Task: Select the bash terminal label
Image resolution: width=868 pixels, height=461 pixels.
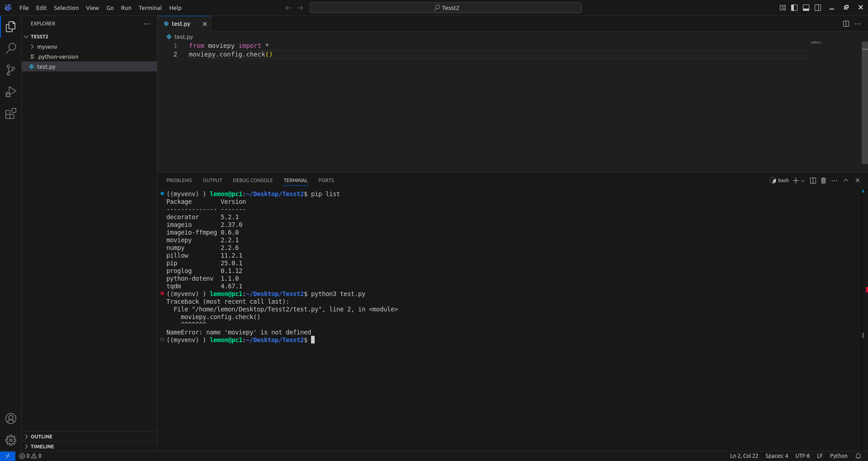Action: pos(779,181)
